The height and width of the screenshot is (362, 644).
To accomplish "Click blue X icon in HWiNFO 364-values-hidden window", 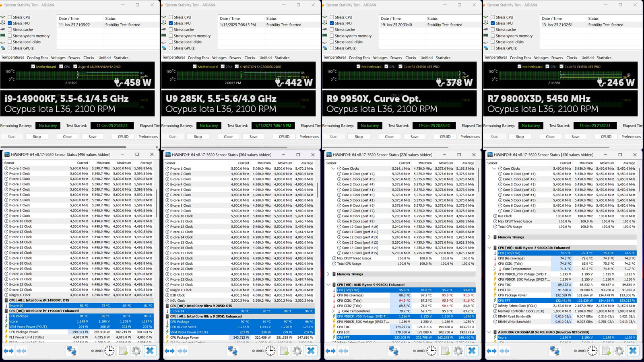I will (x=311, y=351).
